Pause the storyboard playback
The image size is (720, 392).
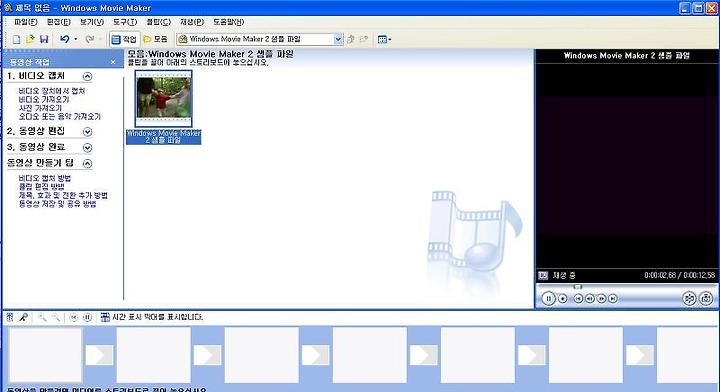[x=87, y=317]
